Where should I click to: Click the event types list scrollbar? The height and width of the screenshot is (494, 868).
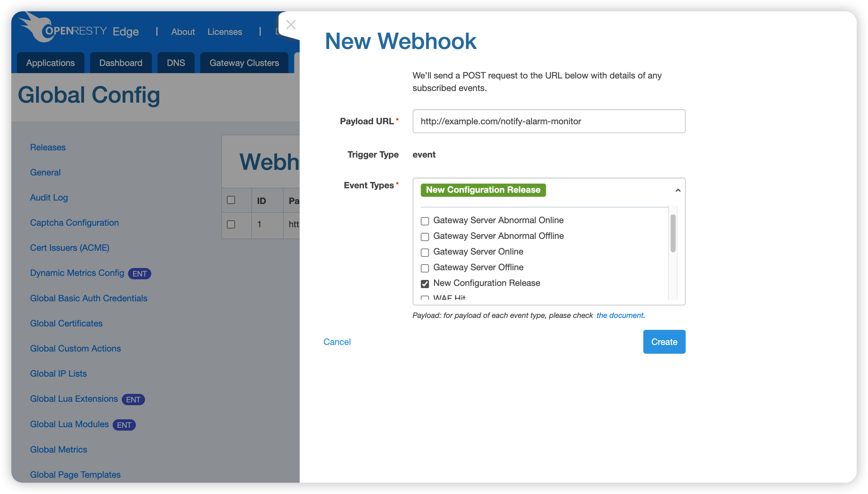point(672,234)
